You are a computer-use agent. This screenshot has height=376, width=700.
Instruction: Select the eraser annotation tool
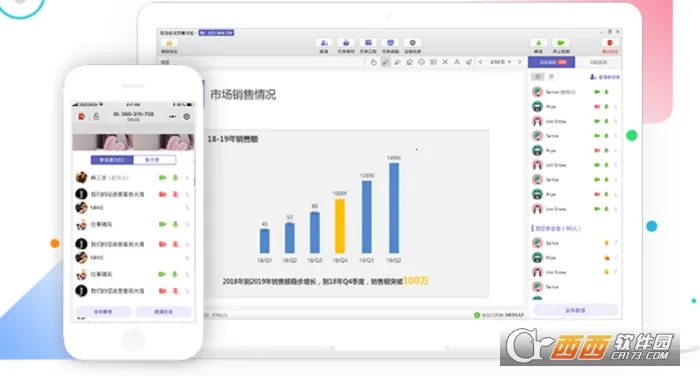[x=409, y=62]
